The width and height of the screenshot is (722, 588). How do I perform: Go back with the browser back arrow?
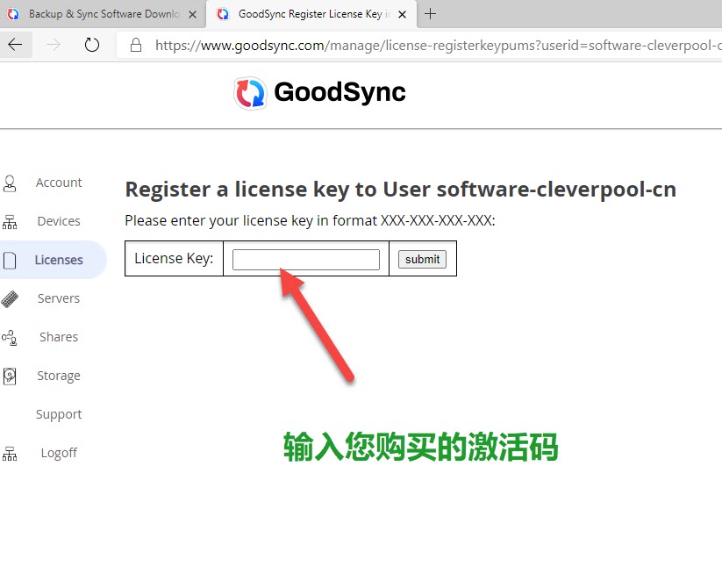15,45
